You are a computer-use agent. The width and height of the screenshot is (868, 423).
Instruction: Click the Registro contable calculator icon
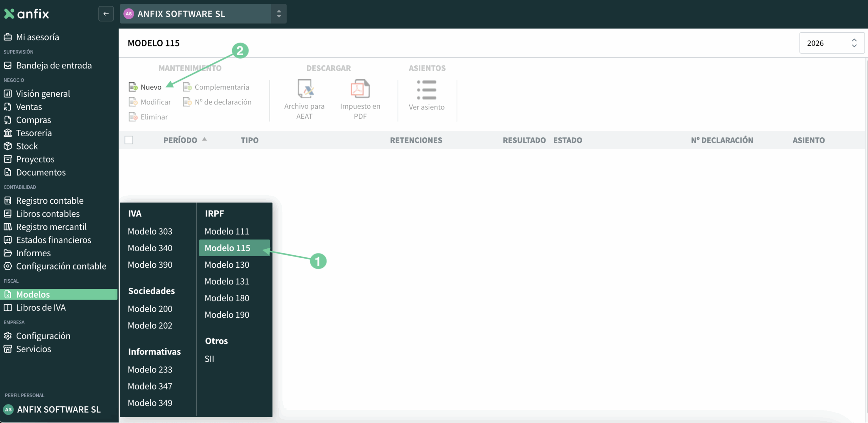pyautogui.click(x=8, y=200)
